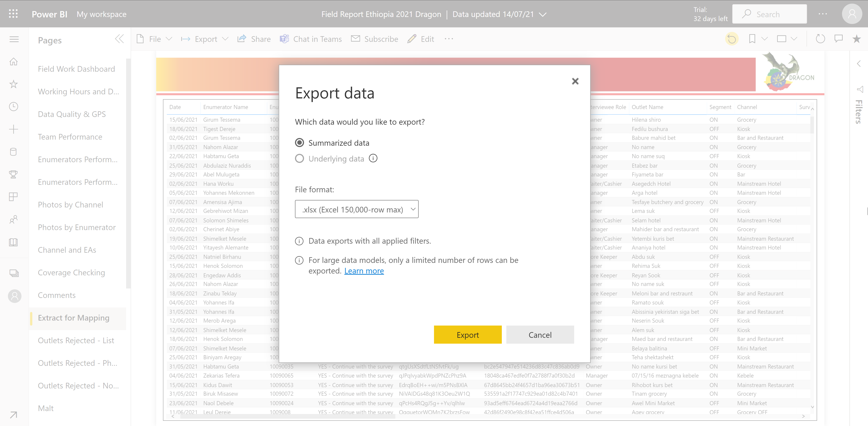Open the Data Quality & GPS page

pyautogui.click(x=72, y=114)
